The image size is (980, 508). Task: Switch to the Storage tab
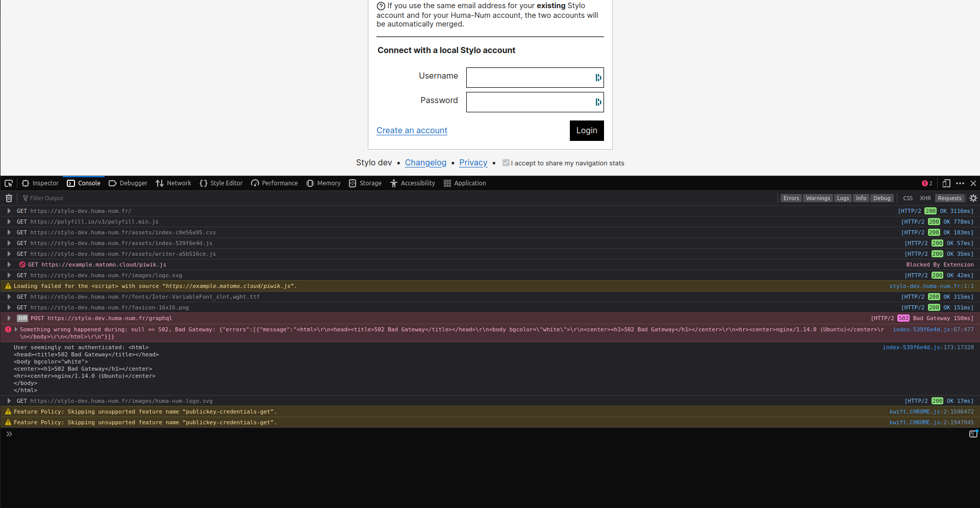[370, 183]
